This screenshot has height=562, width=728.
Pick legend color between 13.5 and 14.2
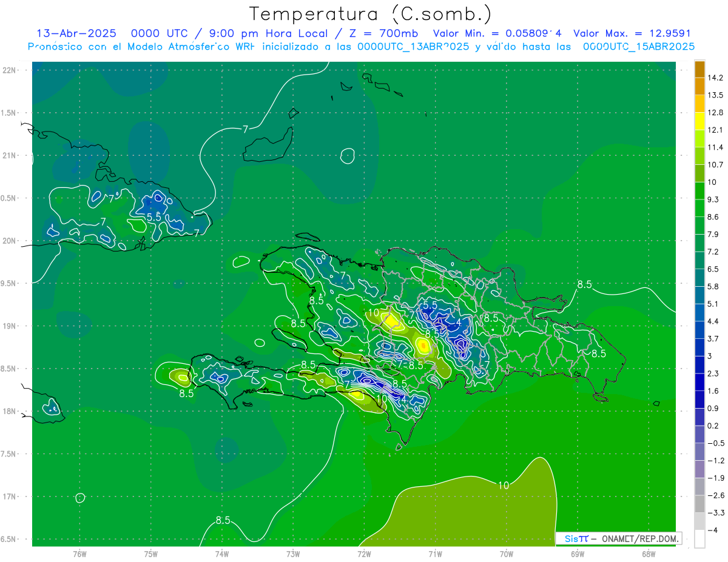[x=699, y=86]
